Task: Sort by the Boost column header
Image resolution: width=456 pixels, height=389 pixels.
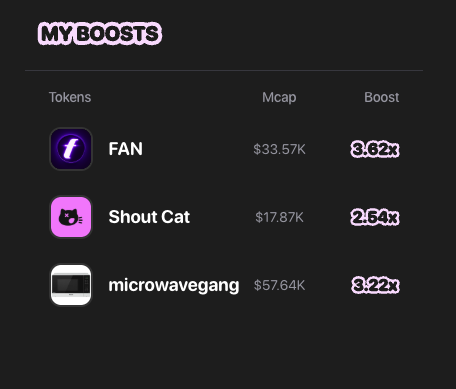Action: [381, 97]
